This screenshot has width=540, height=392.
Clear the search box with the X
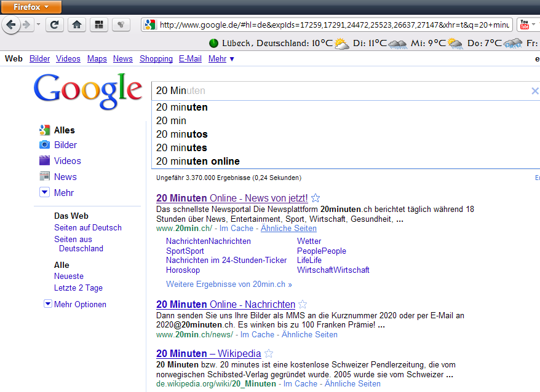coord(535,91)
